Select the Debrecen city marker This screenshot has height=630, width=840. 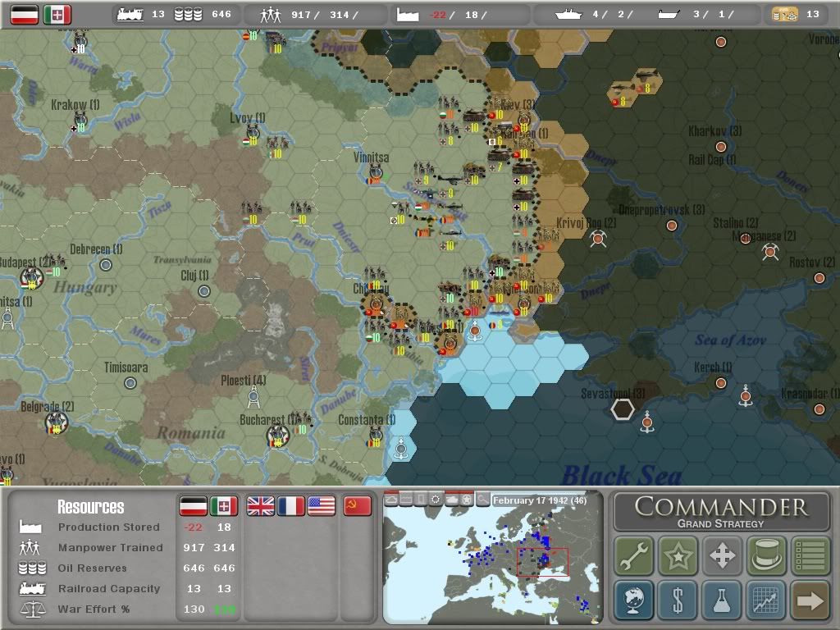[x=106, y=265]
